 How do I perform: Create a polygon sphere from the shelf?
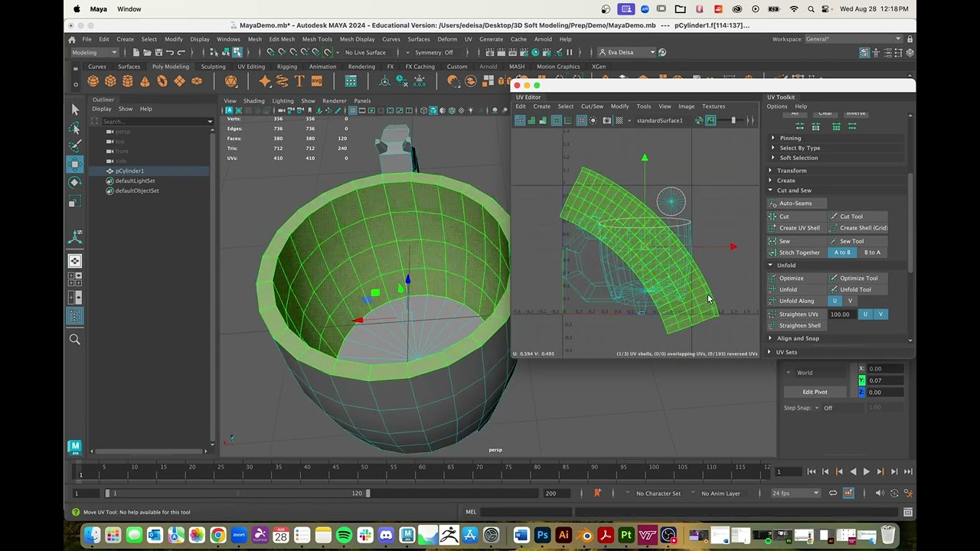pos(93,81)
